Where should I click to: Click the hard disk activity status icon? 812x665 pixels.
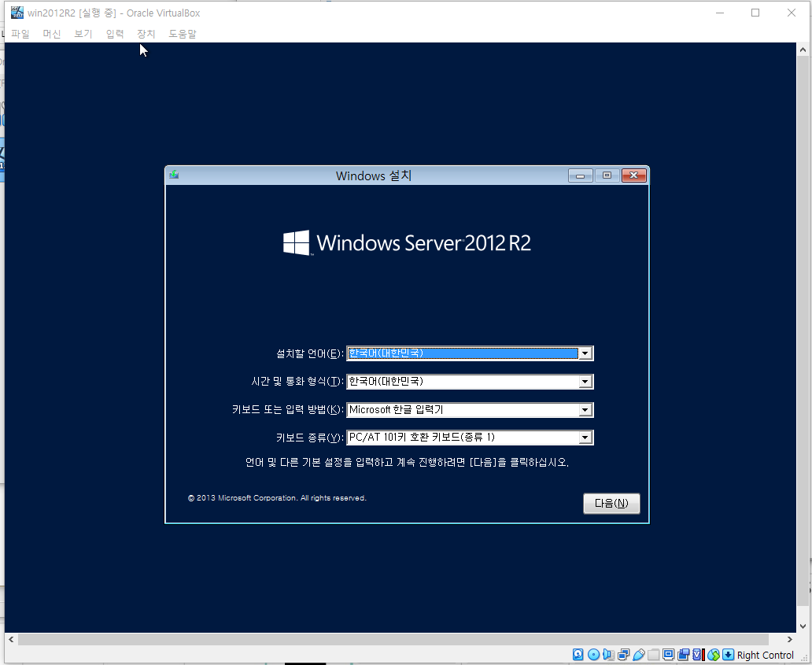coord(578,655)
